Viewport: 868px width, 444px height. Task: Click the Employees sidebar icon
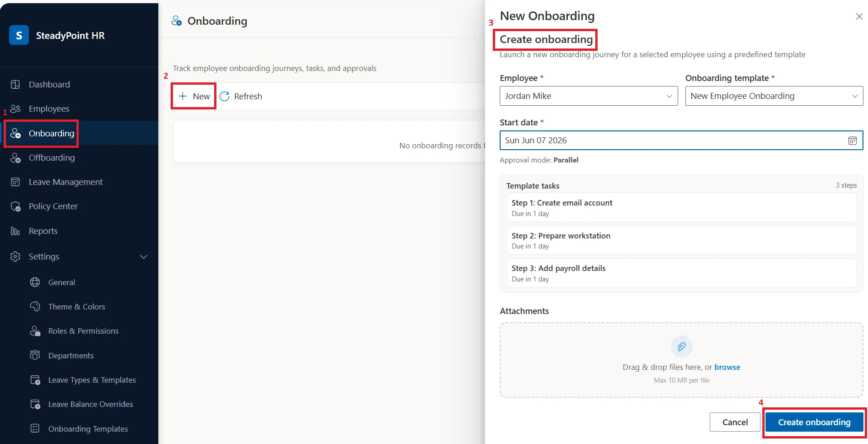[16, 108]
